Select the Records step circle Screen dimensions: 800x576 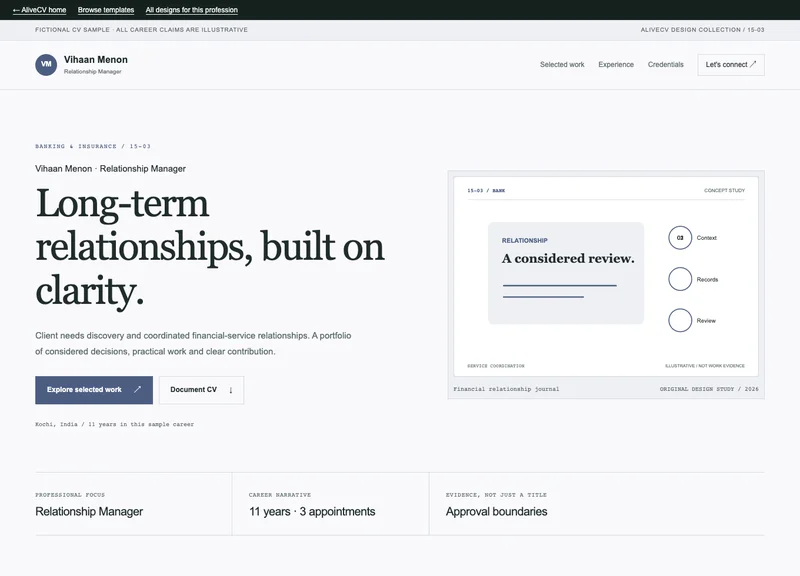click(680, 279)
